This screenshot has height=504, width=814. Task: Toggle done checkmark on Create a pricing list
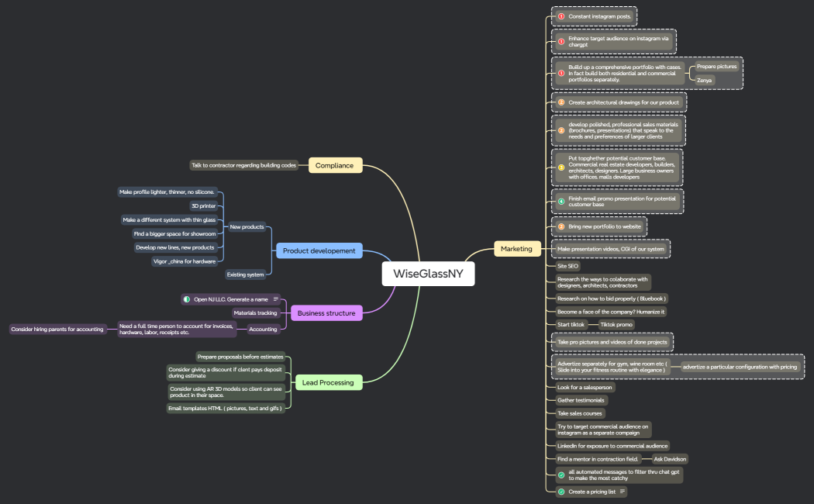coord(561,492)
